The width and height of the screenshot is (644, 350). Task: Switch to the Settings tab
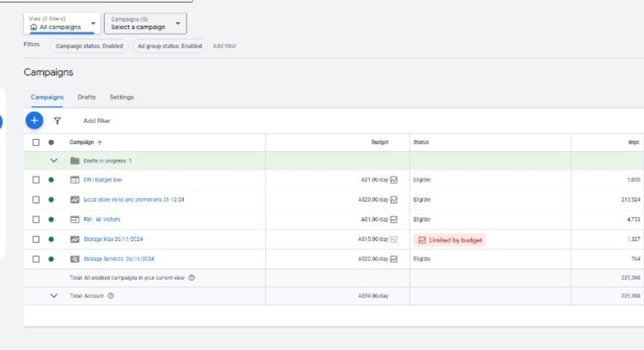click(121, 97)
